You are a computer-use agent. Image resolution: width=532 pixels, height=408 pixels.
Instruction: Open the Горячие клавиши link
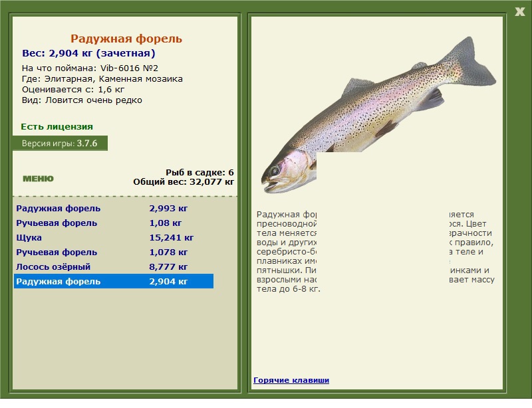click(291, 380)
